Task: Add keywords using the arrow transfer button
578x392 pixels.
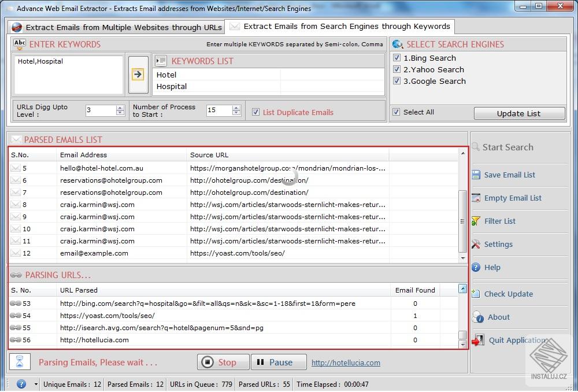Action: pos(138,74)
